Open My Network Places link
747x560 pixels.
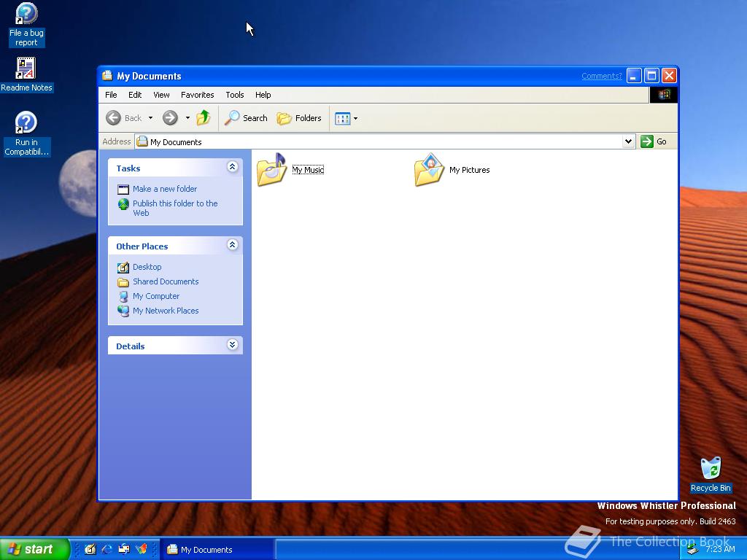pos(166,311)
